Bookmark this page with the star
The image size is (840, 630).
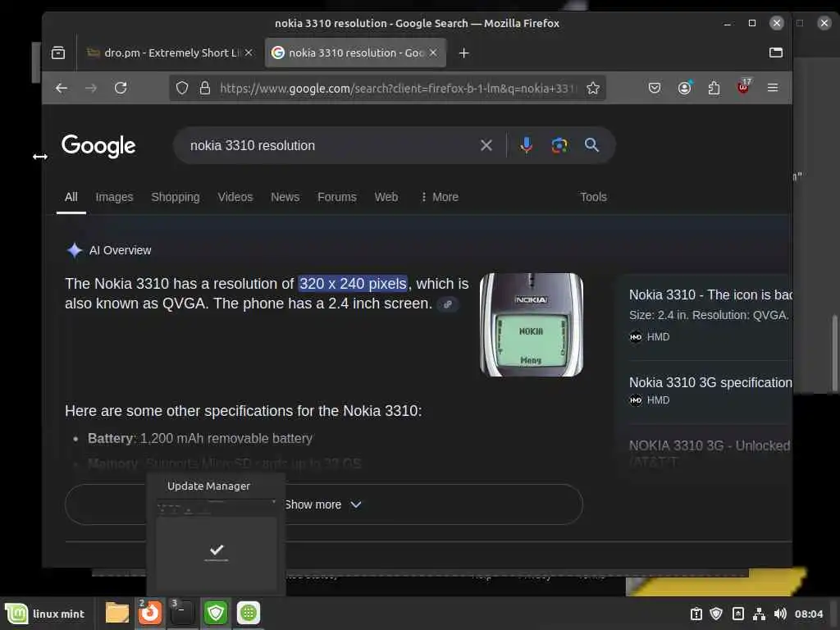(592, 88)
